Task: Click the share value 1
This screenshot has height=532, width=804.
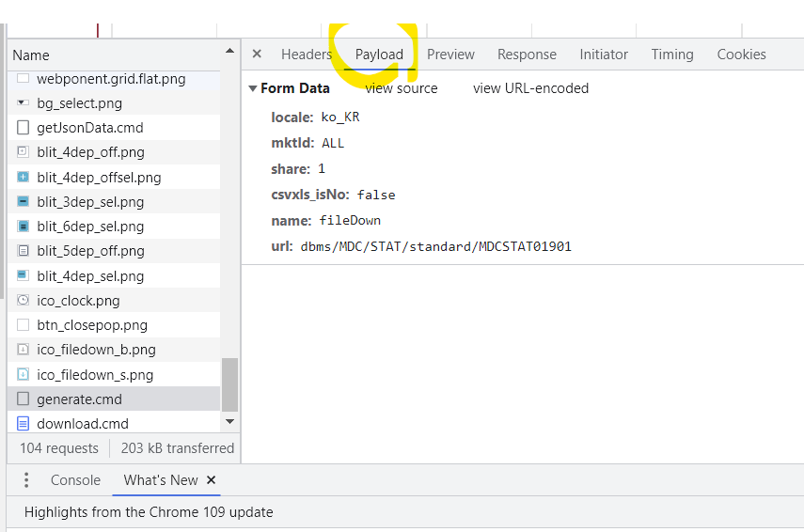Action: pyautogui.click(x=322, y=168)
